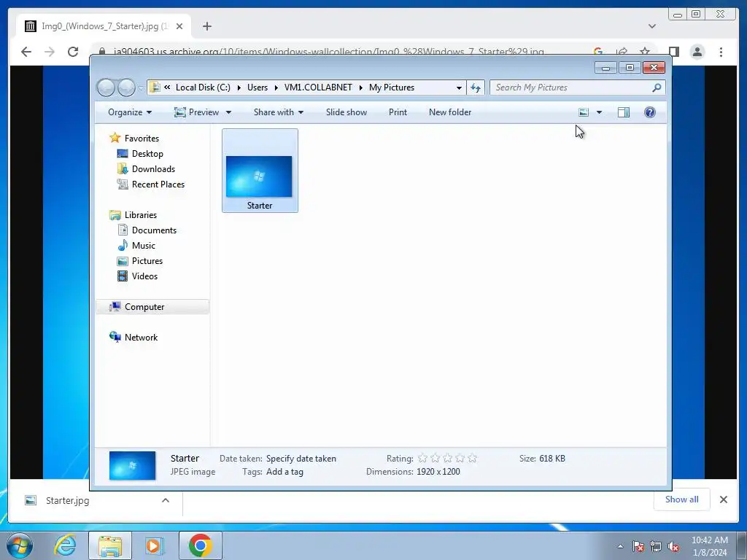Screen dimensions: 747x560
Task: Click the muted volume tray icon
Action: coord(673,547)
